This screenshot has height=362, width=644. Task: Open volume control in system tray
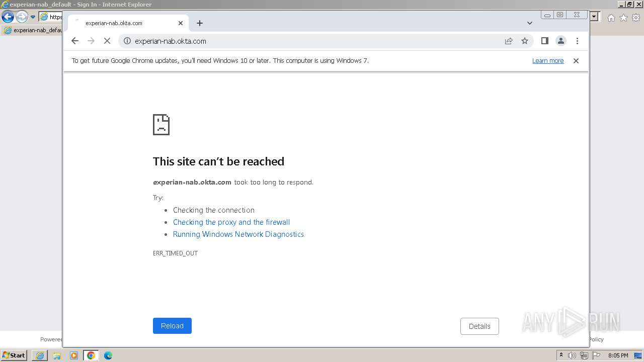pyautogui.click(x=572, y=355)
